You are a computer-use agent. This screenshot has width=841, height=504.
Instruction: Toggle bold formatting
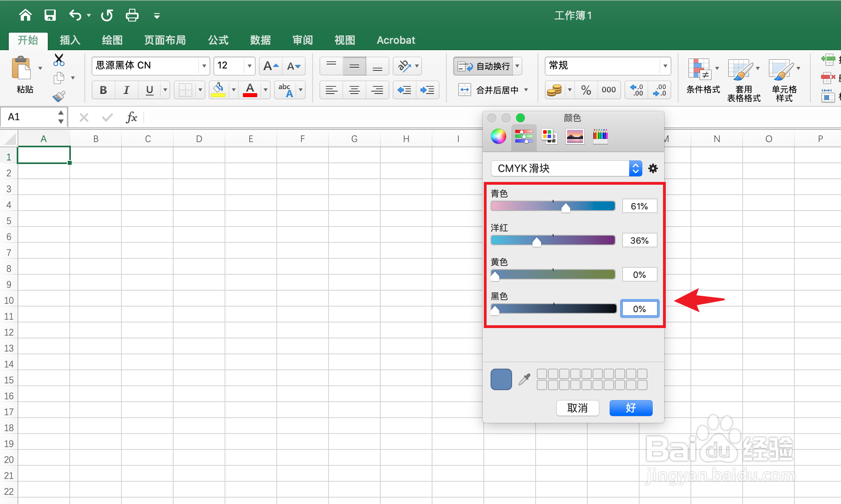[103, 90]
